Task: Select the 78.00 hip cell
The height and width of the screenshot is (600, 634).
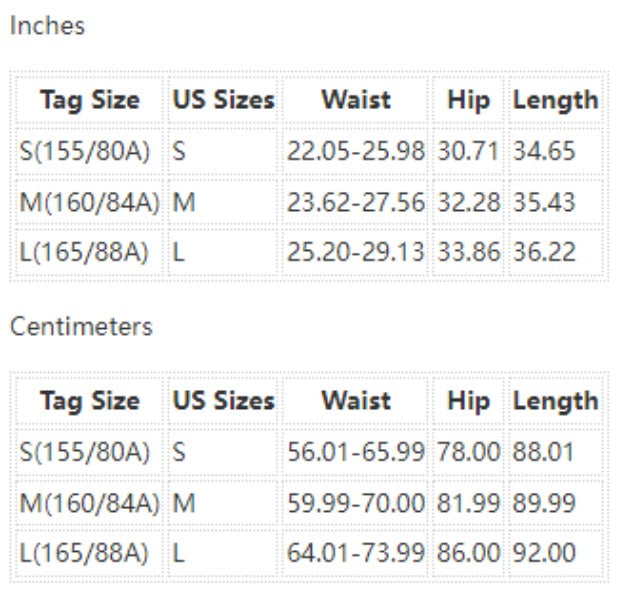Action: tap(467, 452)
